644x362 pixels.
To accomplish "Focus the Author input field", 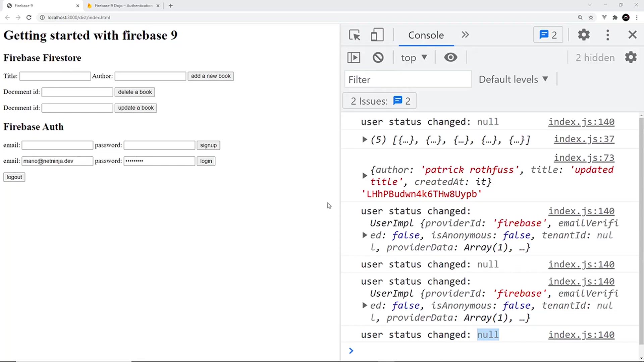I will pos(150,76).
